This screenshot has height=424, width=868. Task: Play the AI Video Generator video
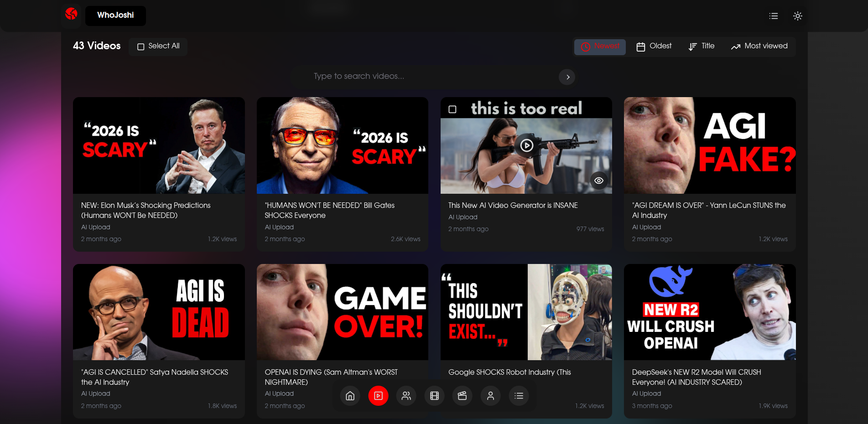pos(527,145)
